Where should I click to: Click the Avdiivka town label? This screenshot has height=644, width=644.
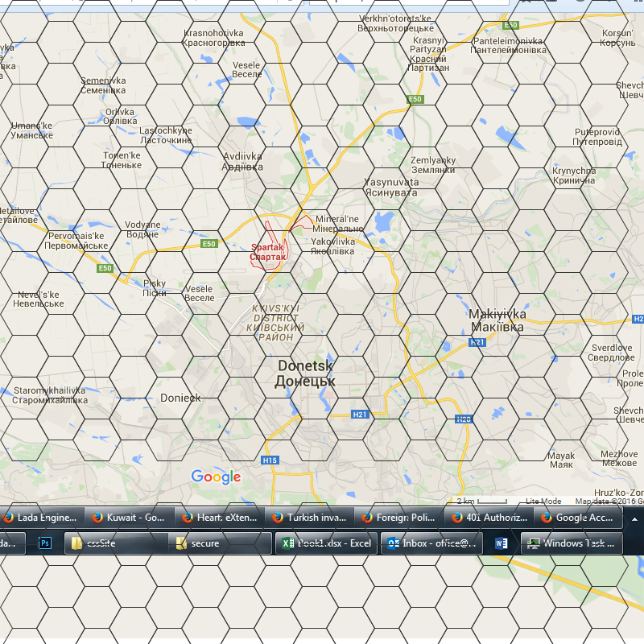(x=242, y=162)
